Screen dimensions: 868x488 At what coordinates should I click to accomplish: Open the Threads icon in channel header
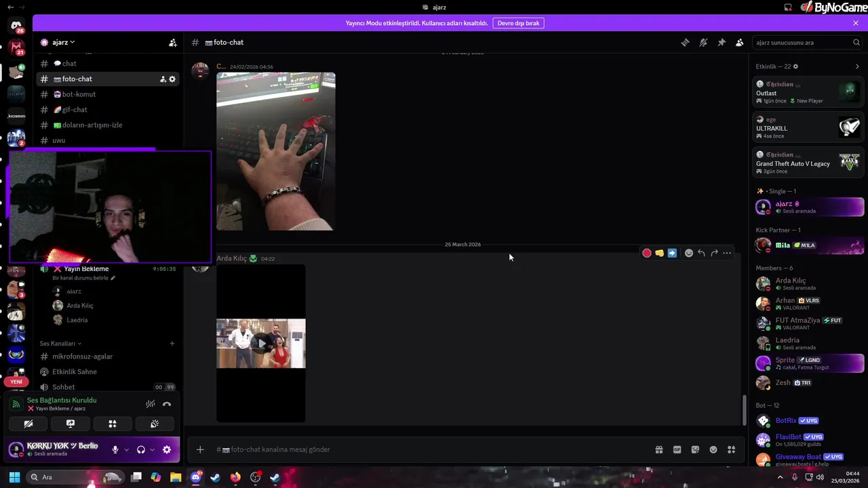(x=685, y=42)
